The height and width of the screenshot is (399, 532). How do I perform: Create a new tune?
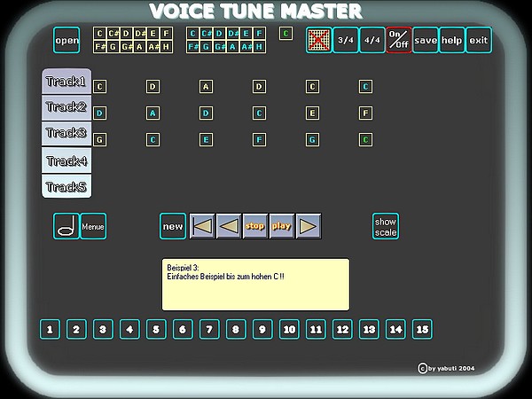tap(173, 226)
